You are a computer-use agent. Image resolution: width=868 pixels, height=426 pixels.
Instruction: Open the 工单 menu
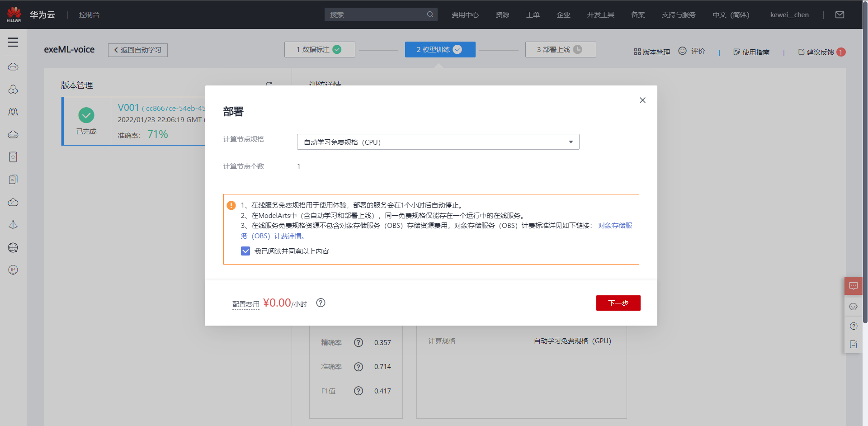pyautogui.click(x=533, y=15)
